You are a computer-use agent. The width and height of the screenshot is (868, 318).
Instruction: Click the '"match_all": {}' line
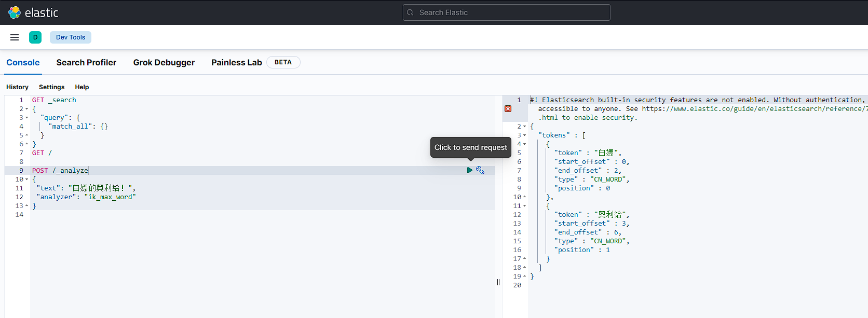click(x=78, y=127)
